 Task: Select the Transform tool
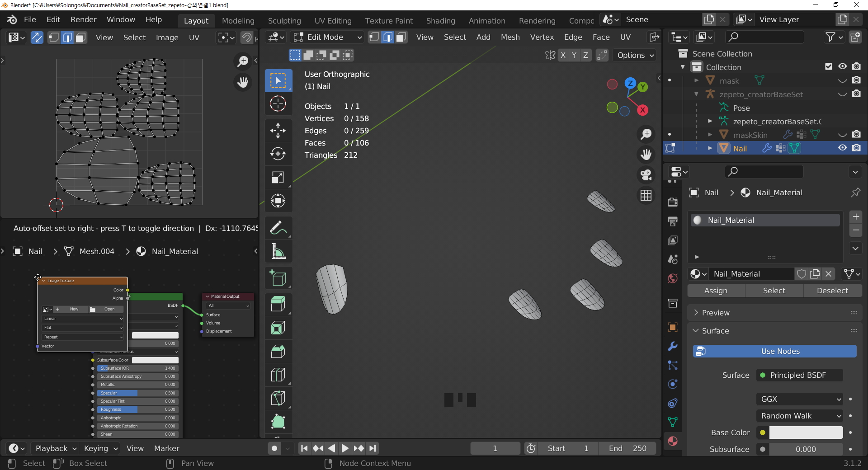pos(278,201)
